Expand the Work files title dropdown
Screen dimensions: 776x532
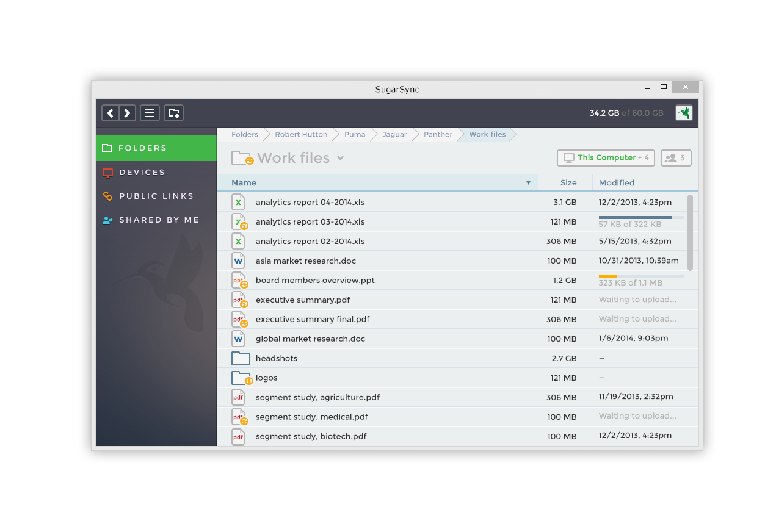point(340,157)
